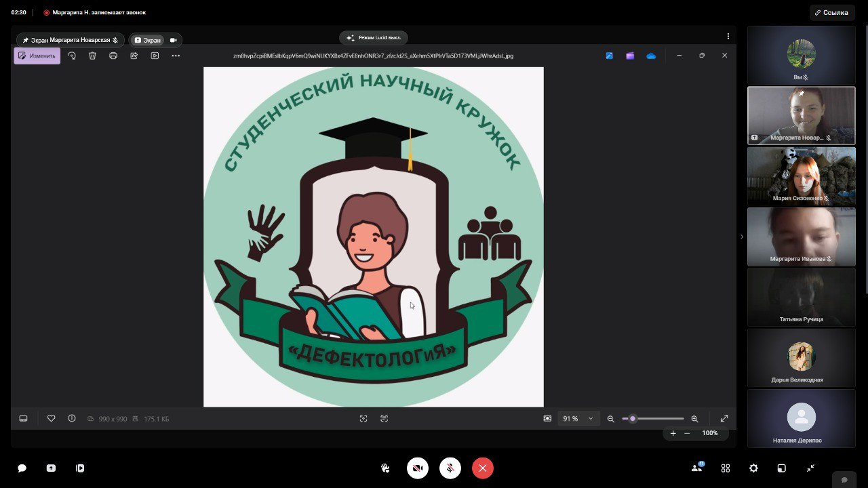Raise your hand in the call

coord(385,468)
